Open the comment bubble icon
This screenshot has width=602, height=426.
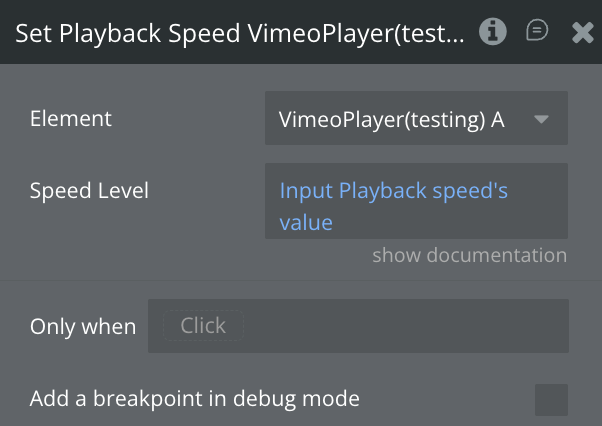pos(537,32)
